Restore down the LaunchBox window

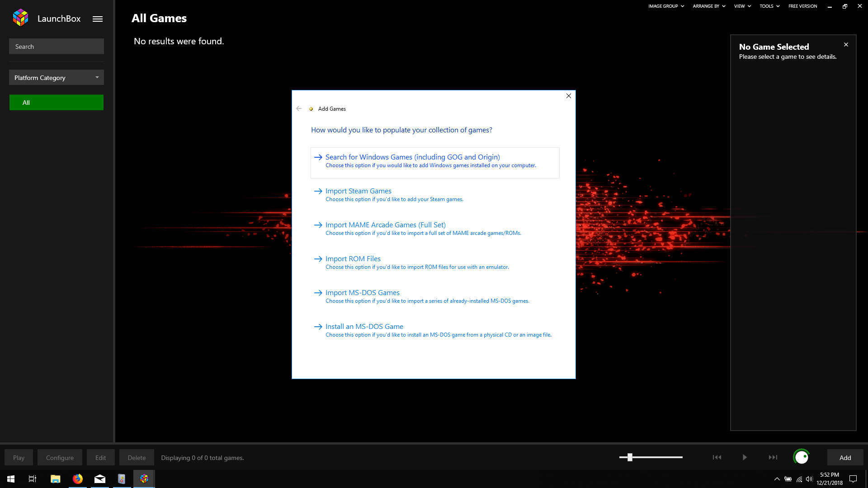click(844, 6)
